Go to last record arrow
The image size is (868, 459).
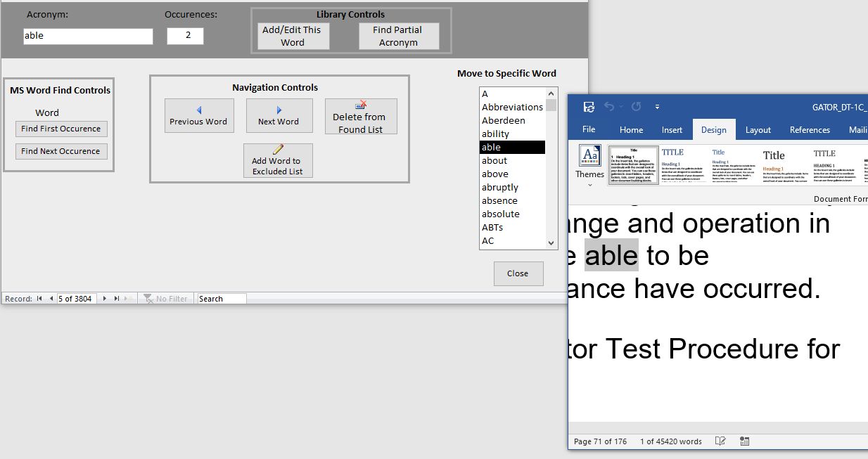pos(117,299)
